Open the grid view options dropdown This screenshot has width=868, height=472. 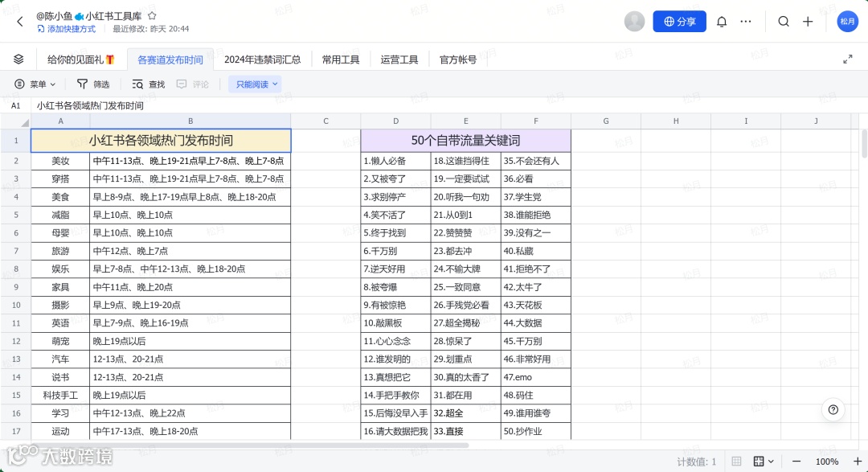tap(764, 462)
